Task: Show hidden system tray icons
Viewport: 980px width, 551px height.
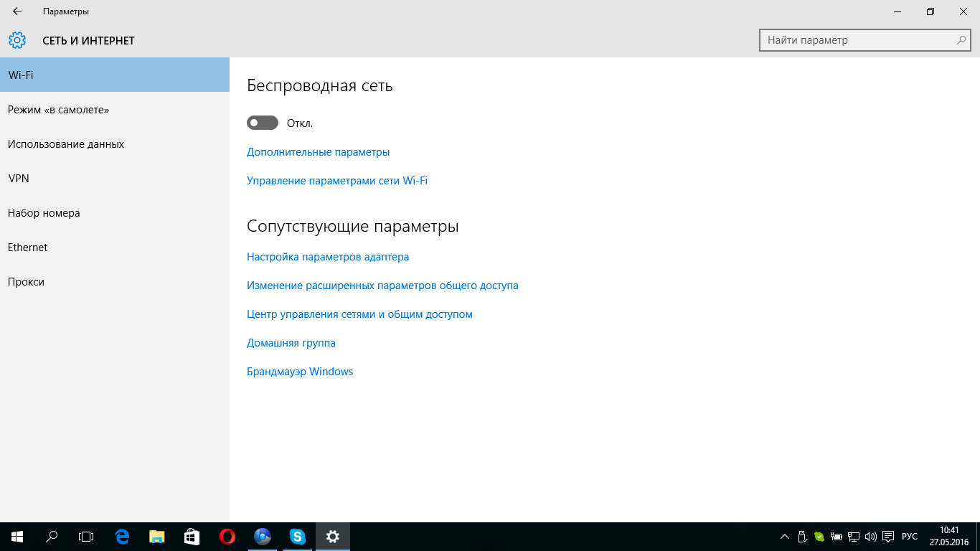Action: tap(785, 536)
